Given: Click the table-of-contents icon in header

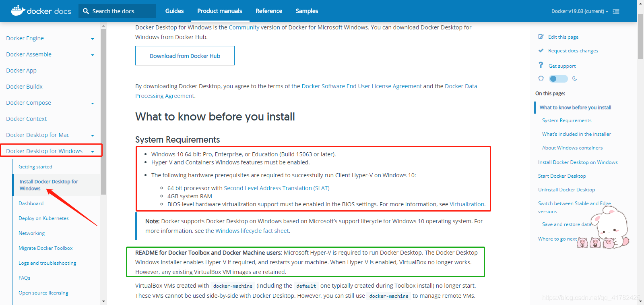Looking at the screenshot, I should tap(616, 11).
